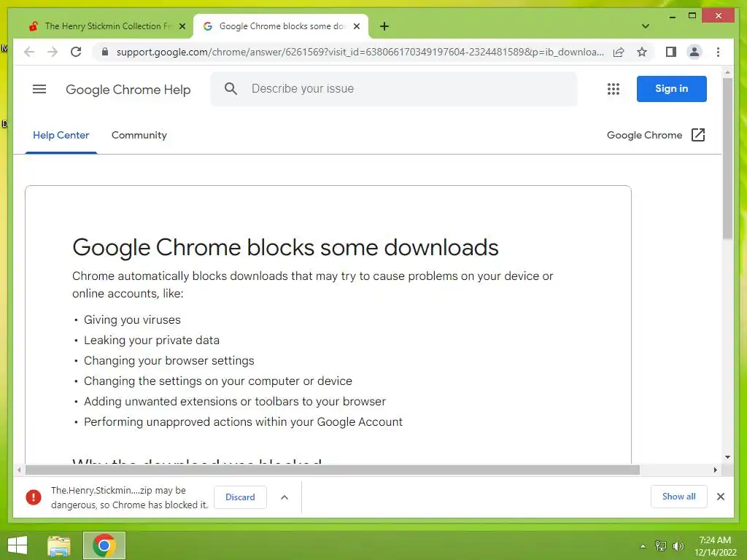Open the tab search chevron
The width and height of the screenshot is (747, 560).
pyautogui.click(x=645, y=26)
